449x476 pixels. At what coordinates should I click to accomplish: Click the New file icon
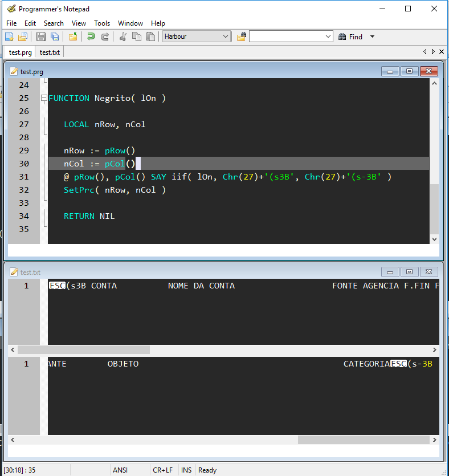pos(9,36)
